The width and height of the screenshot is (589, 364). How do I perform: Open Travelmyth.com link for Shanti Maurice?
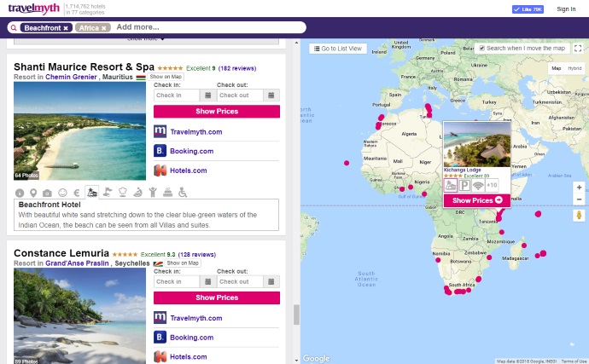[x=195, y=132]
